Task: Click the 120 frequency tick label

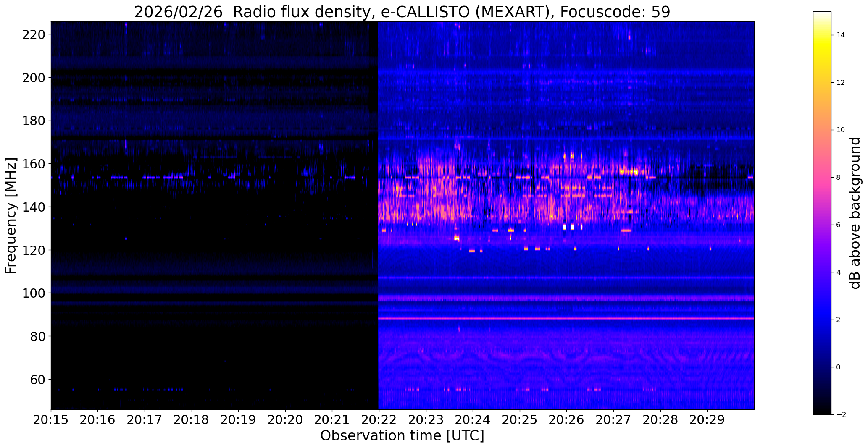Action: 33,250
